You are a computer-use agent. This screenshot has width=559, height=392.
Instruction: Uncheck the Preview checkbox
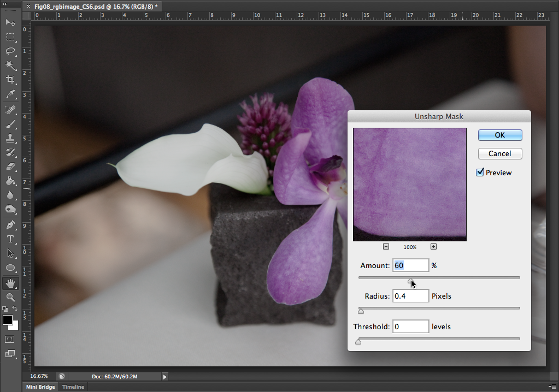pyautogui.click(x=480, y=173)
